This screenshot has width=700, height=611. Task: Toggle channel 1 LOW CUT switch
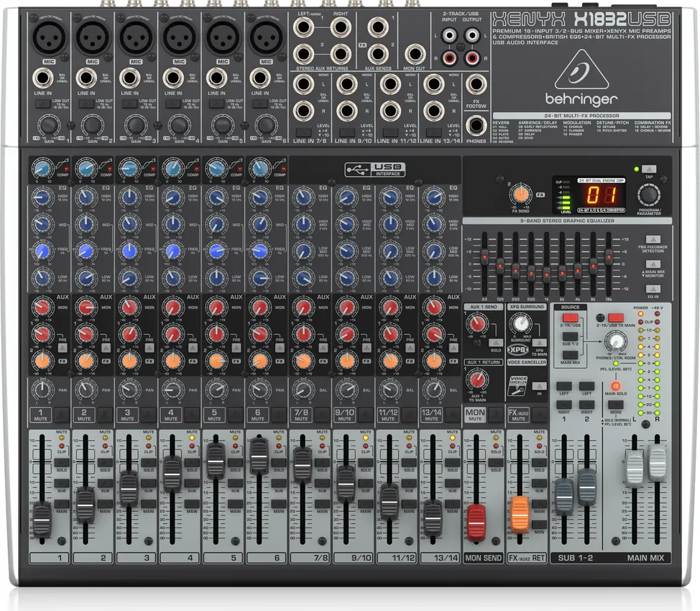42,104
